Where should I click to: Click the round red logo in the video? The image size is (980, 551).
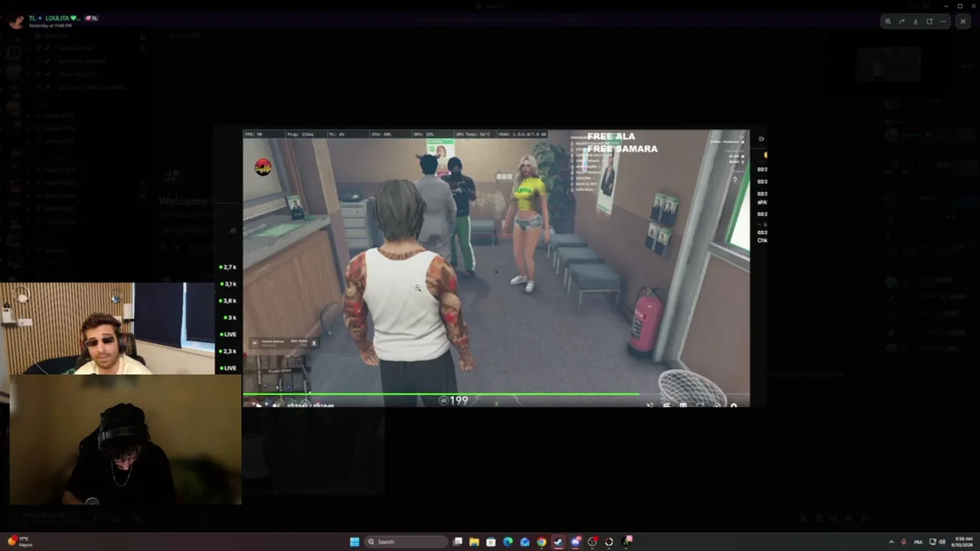click(263, 168)
